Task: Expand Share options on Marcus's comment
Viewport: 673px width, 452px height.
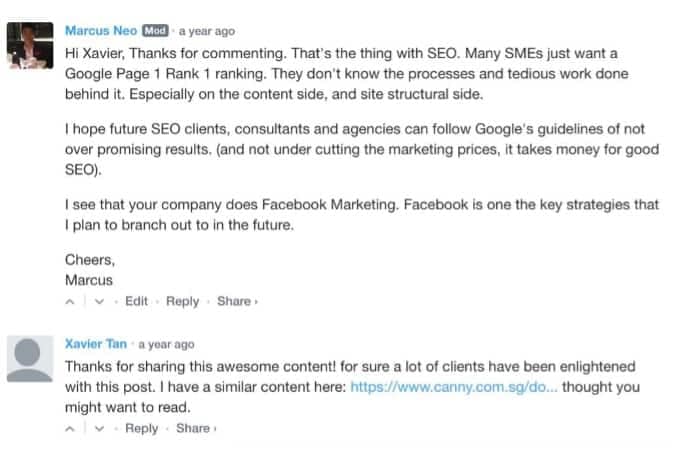Action: (236, 301)
